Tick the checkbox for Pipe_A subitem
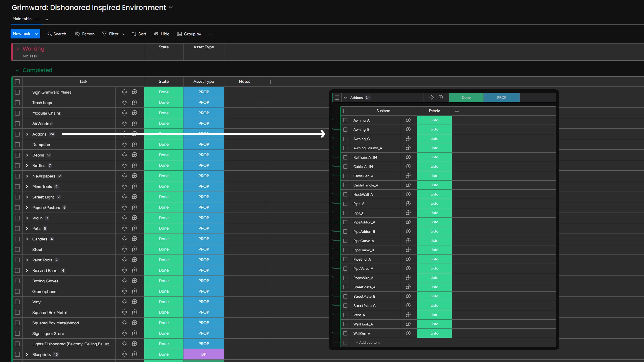 tap(345, 204)
